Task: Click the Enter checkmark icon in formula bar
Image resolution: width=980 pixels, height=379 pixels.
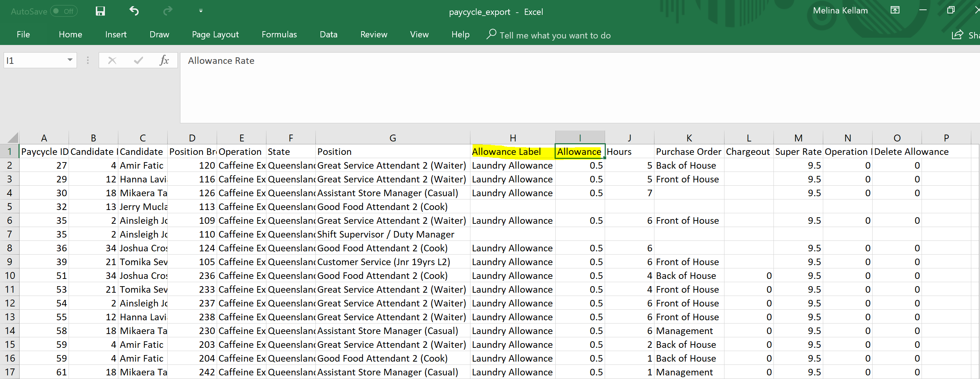Action: 139,61
